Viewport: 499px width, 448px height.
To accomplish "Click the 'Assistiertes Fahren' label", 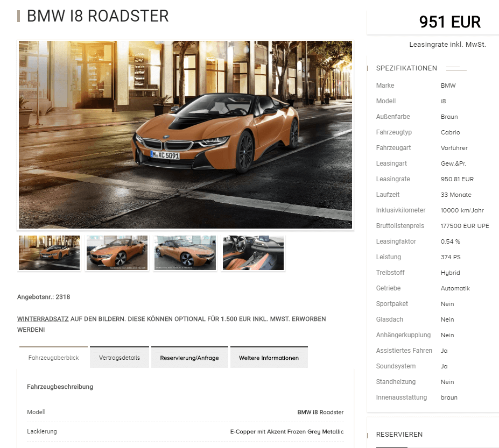I will [404, 351].
